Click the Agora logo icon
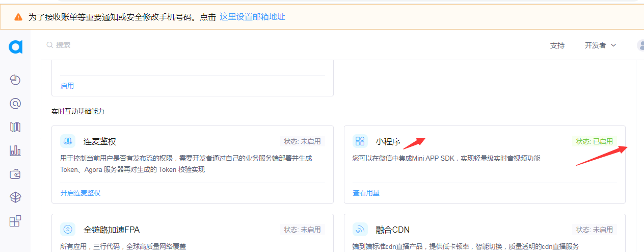This screenshot has width=644, height=252. click(15, 46)
